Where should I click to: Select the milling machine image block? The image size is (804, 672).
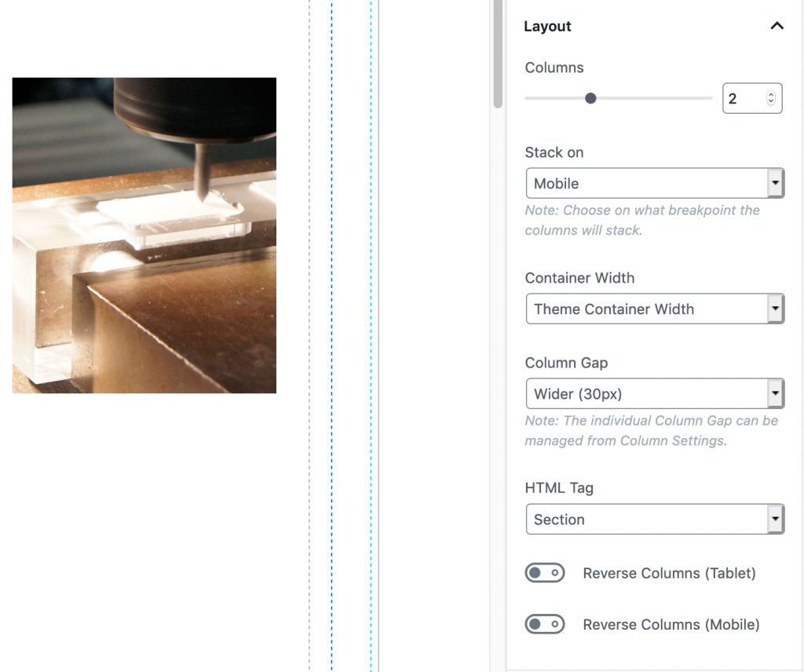(144, 235)
